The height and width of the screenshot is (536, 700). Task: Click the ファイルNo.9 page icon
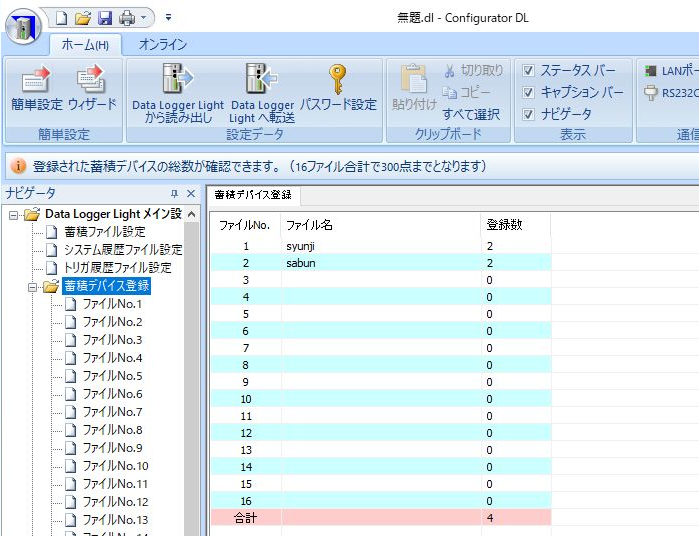click(x=71, y=448)
